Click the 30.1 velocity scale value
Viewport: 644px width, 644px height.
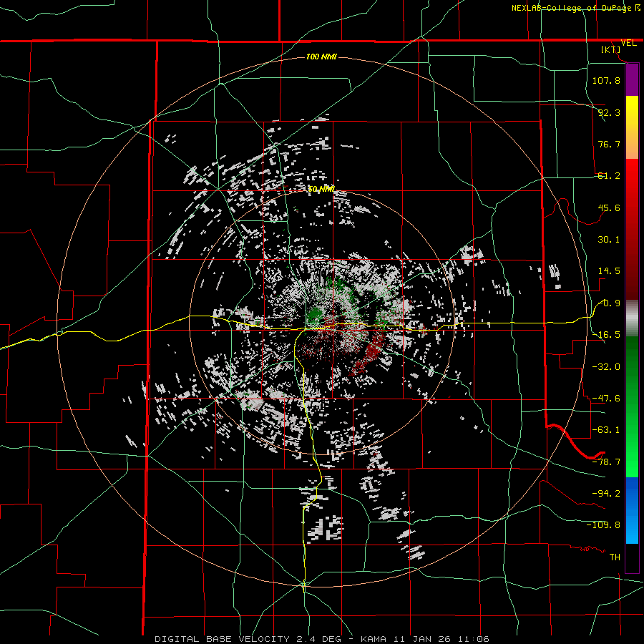[609, 240]
